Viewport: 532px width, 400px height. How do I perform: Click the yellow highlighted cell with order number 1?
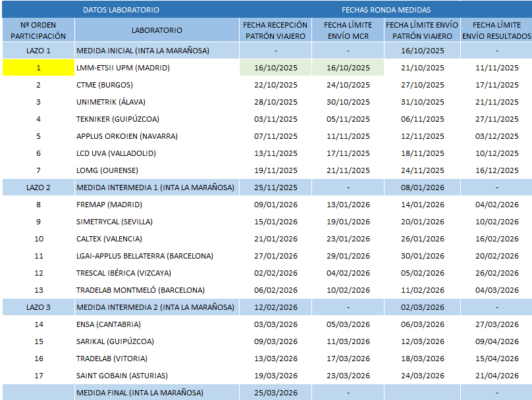(x=38, y=68)
